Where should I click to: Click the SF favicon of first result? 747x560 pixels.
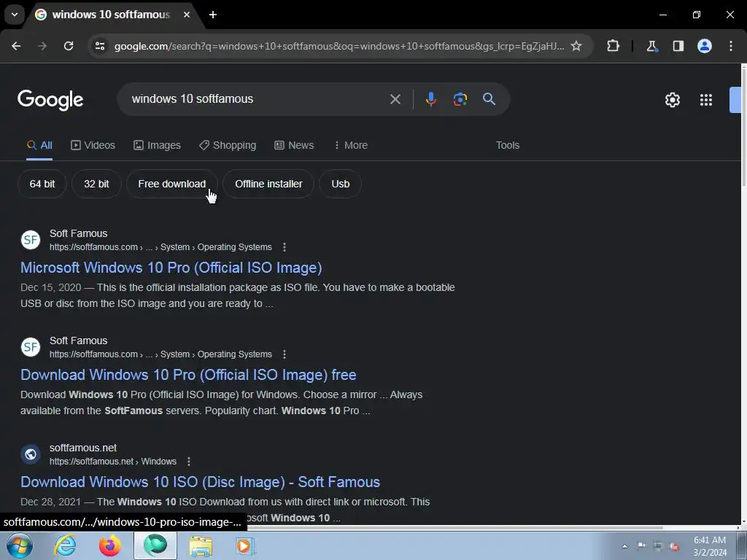pos(31,239)
